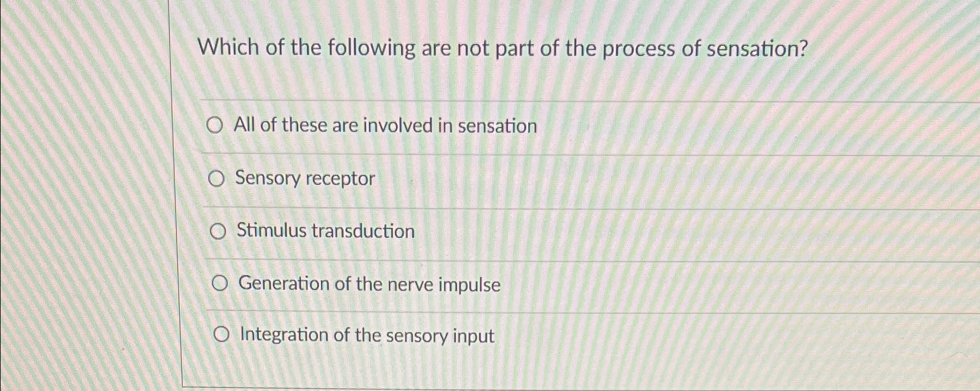Viewport: 980px width, 391px height.
Task: Select the 'Integration of the sensory input' radio button
Action: pyautogui.click(x=221, y=334)
